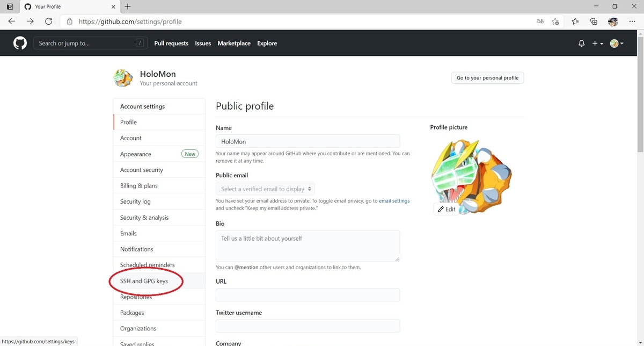Follow the email settings link
Viewport: 644px width, 346px height.
[394, 201]
